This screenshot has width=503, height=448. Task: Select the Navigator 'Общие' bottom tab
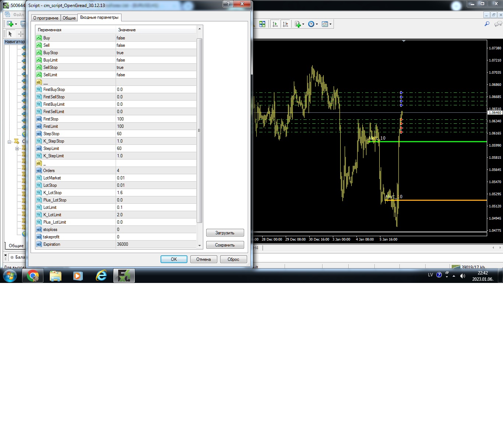16,246
